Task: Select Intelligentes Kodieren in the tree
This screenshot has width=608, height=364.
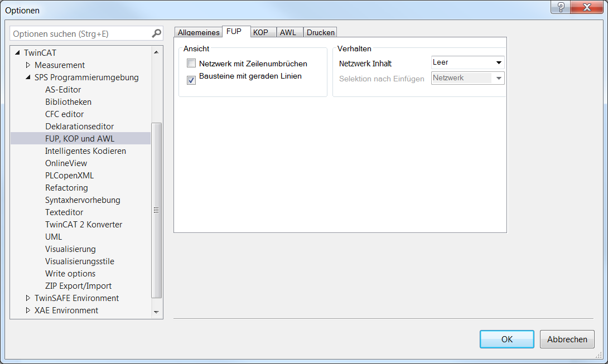Action: [85, 151]
